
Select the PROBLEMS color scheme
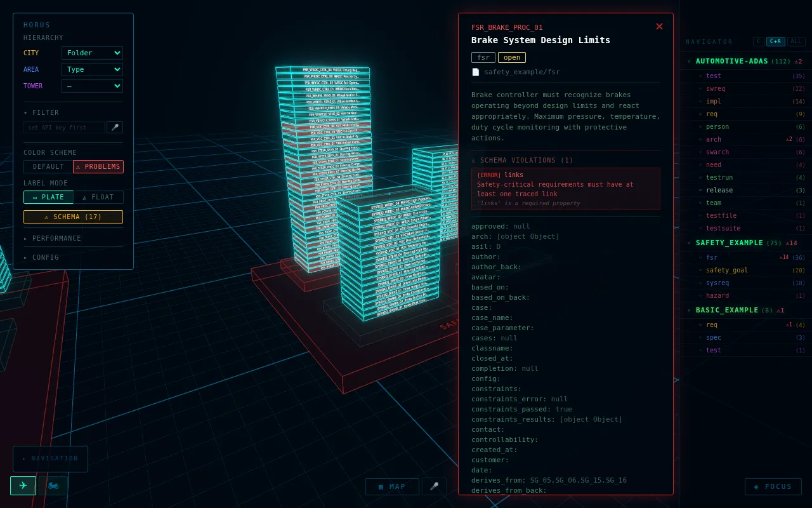[x=98, y=166]
